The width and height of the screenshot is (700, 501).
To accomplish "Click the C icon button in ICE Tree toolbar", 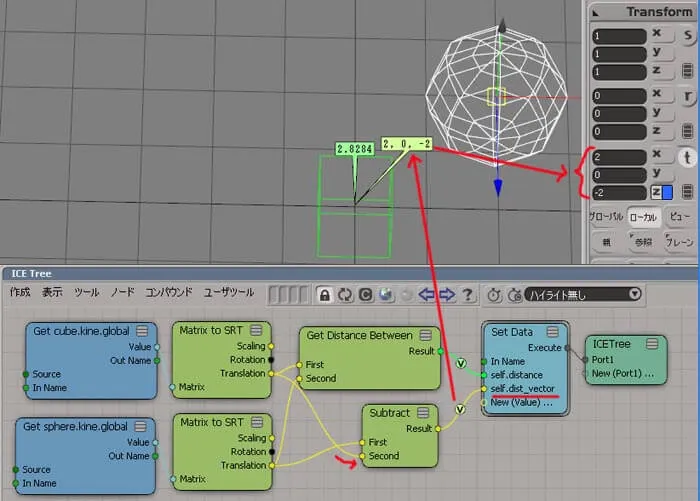I will pos(366,295).
